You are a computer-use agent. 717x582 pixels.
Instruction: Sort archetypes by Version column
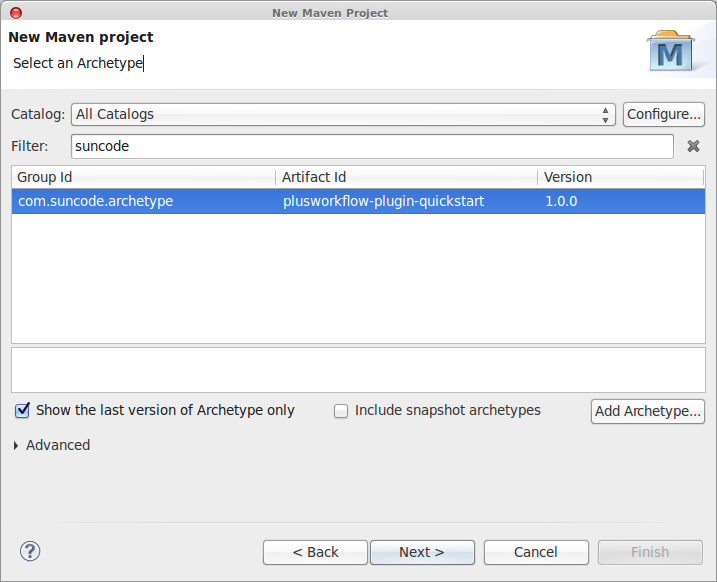[620, 177]
